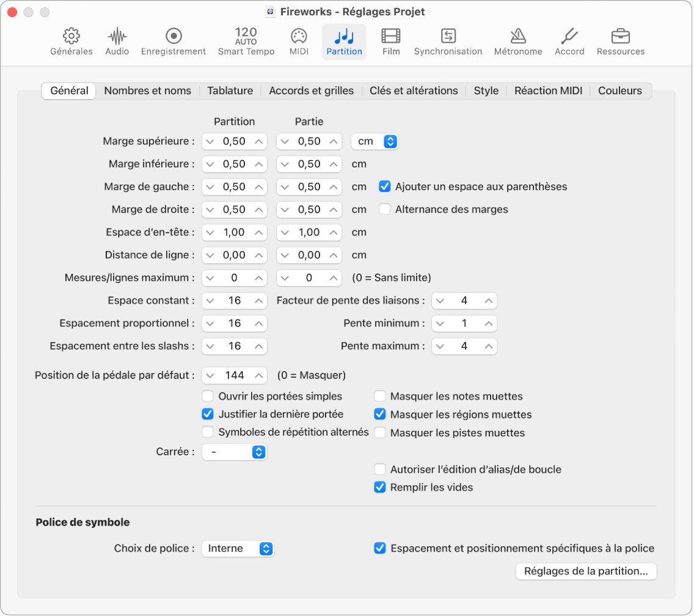Open the cm units dropdown
This screenshot has width=694, height=616.
click(x=375, y=141)
